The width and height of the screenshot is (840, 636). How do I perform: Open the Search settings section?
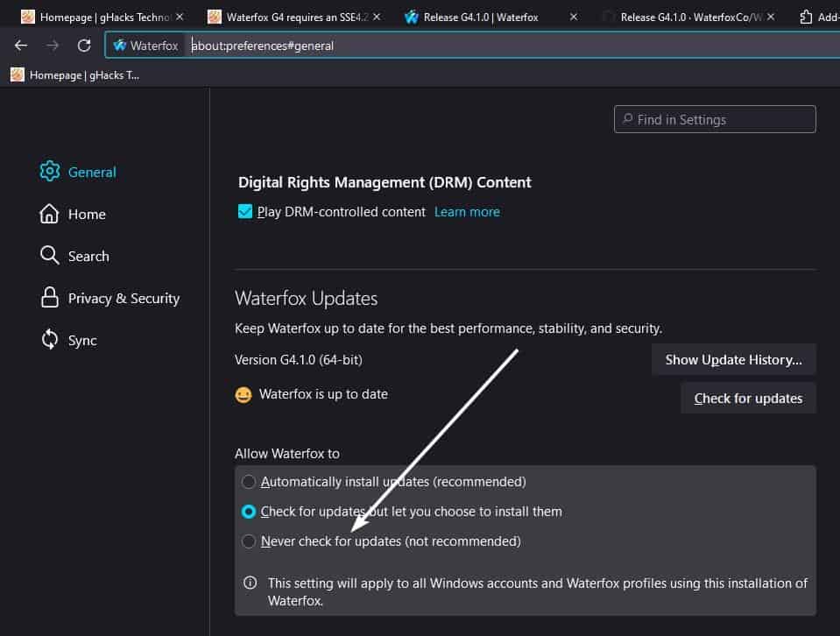88,256
